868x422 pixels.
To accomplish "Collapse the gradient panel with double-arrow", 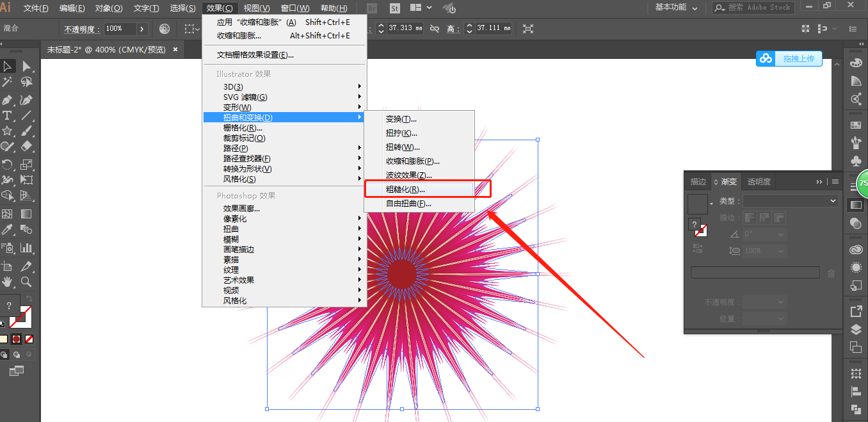I will [819, 182].
